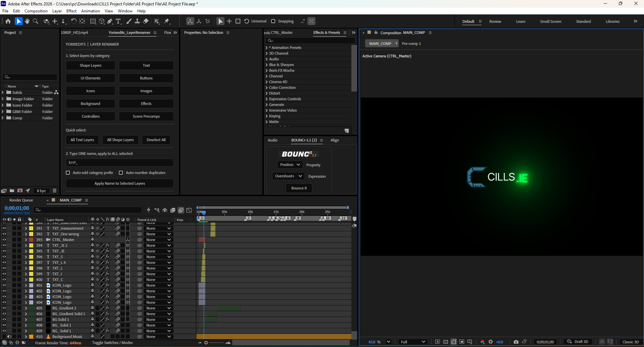Image resolution: width=644 pixels, height=347 pixels.
Task: Reset exposure icon in viewer
Action: tap(491, 342)
